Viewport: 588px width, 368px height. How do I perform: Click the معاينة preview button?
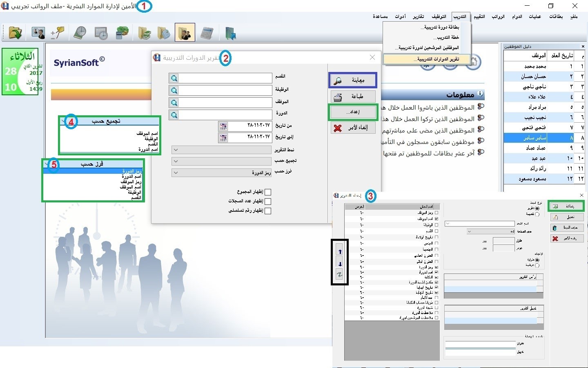[x=353, y=80]
